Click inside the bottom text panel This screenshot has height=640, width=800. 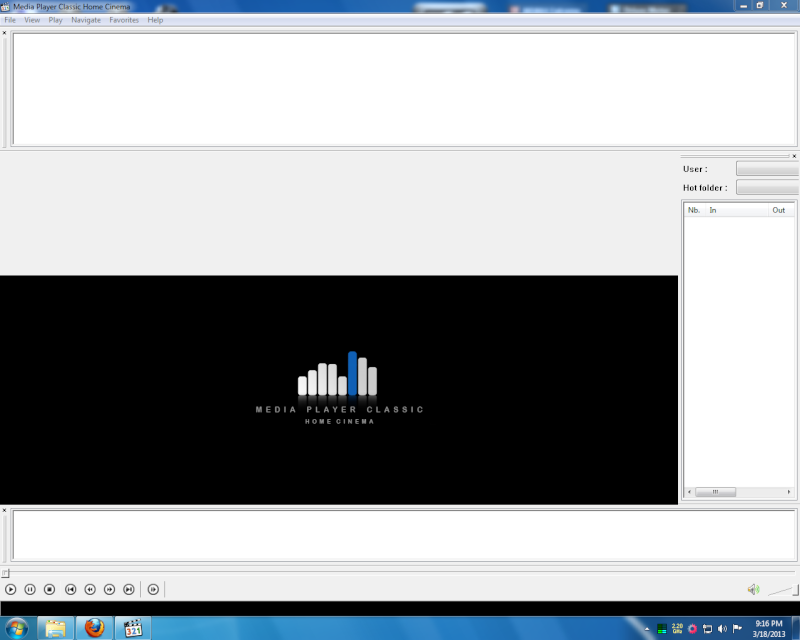405,535
